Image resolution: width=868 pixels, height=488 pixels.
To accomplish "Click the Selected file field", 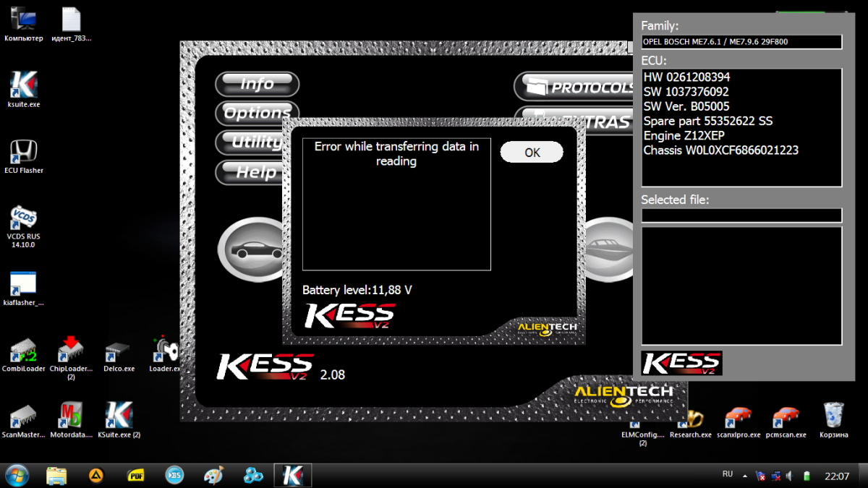I will pos(741,215).
